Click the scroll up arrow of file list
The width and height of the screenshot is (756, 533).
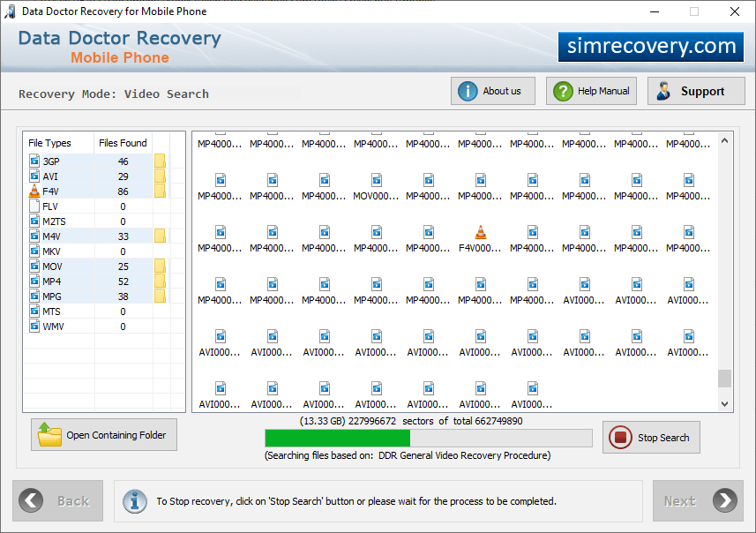[x=724, y=141]
